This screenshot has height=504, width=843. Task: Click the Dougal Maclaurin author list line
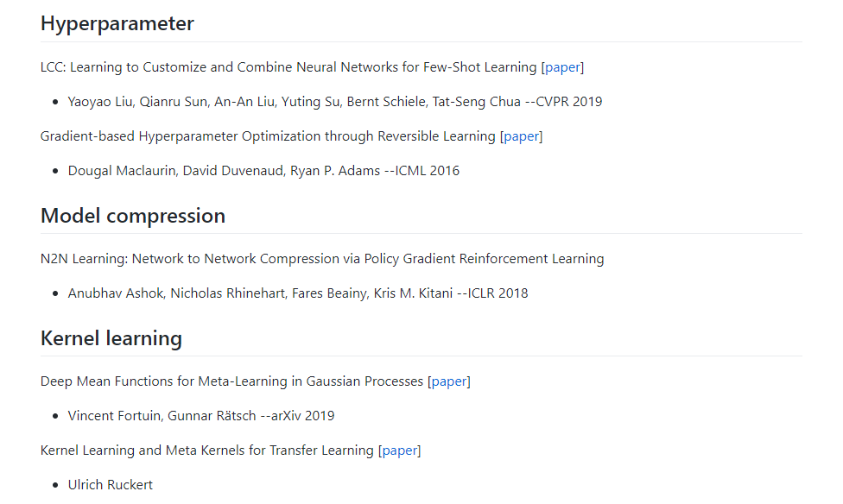pos(263,171)
